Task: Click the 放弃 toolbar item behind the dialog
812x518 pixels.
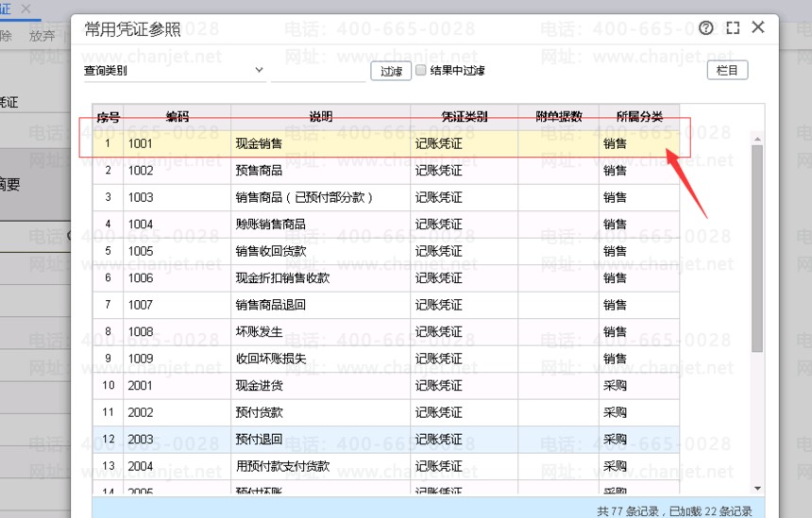Action: point(42,36)
